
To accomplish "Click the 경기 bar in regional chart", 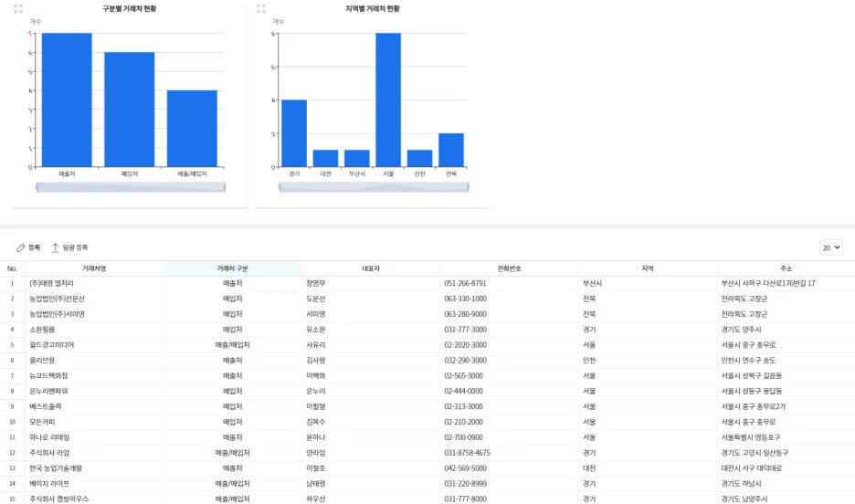I will tap(293, 133).
